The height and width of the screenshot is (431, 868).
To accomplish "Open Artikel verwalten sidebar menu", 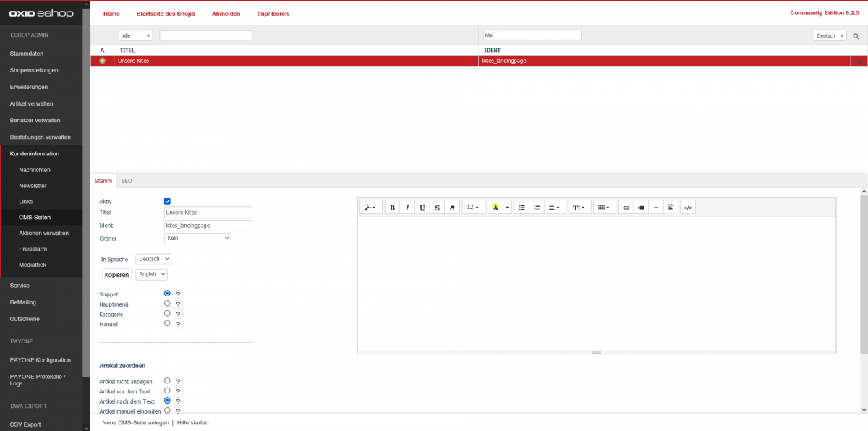I will pos(31,103).
